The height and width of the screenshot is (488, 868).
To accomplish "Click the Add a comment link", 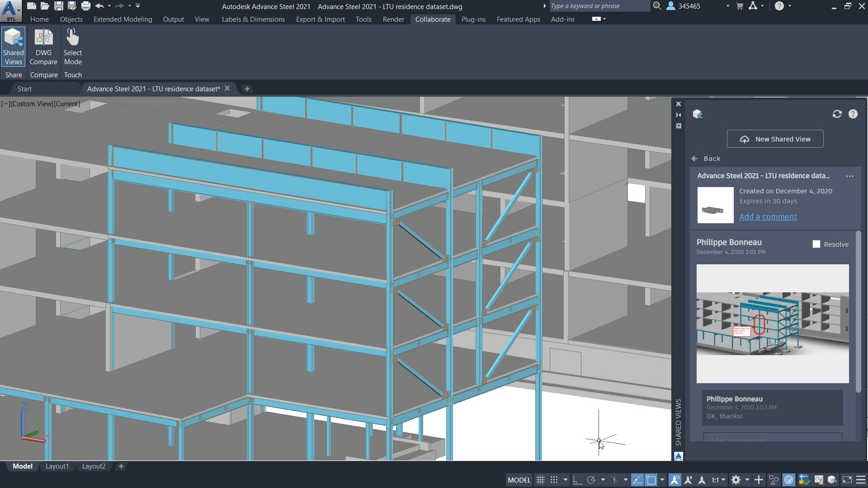I will pos(768,217).
